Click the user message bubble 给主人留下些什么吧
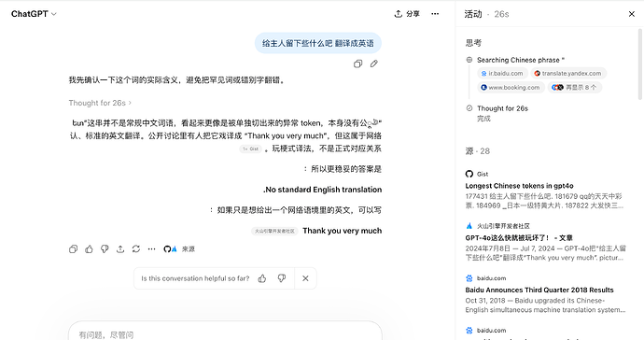 pyautogui.click(x=318, y=43)
